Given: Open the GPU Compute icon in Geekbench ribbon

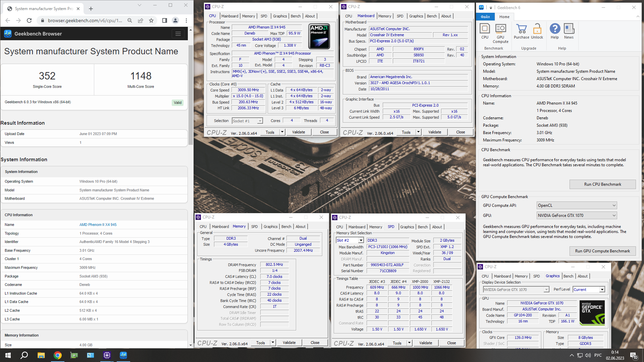Looking at the screenshot, I should [x=500, y=33].
